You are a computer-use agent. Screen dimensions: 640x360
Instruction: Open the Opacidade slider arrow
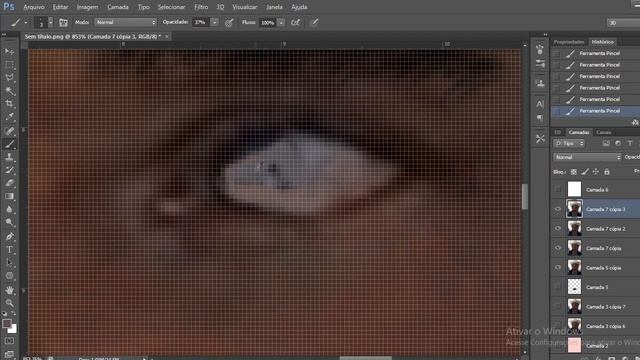pyautogui.click(x=215, y=22)
